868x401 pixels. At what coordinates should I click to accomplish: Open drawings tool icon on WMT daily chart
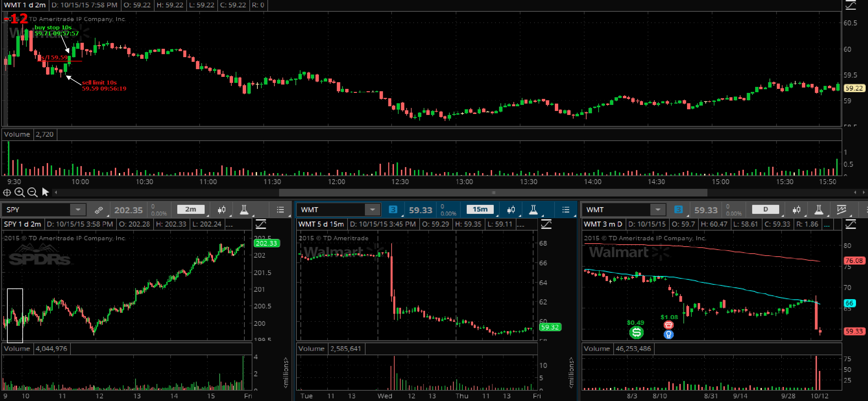pyautogui.click(x=841, y=210)
